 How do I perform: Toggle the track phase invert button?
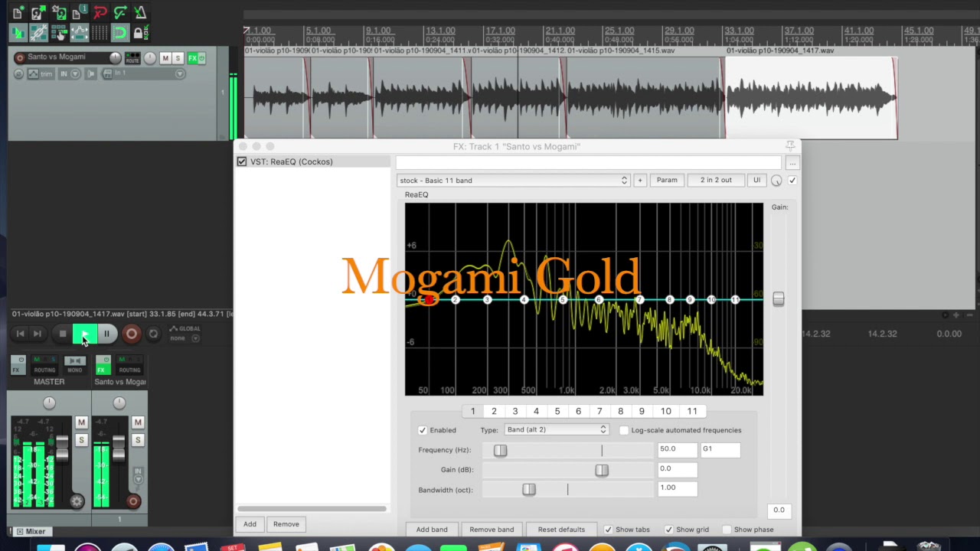(18, 73)
